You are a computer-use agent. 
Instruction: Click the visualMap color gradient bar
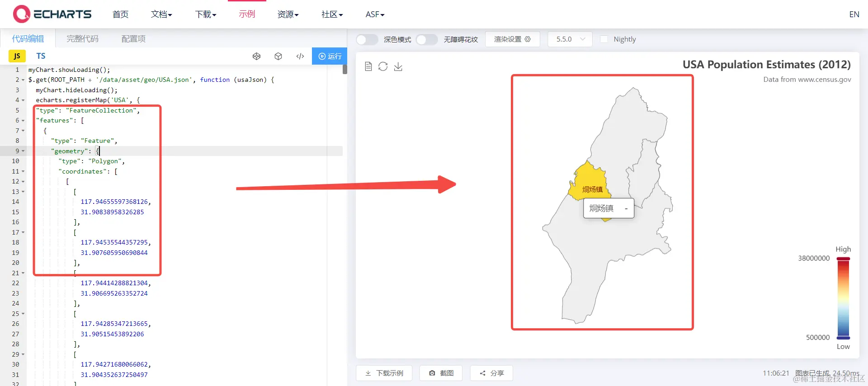pos(843,298)
